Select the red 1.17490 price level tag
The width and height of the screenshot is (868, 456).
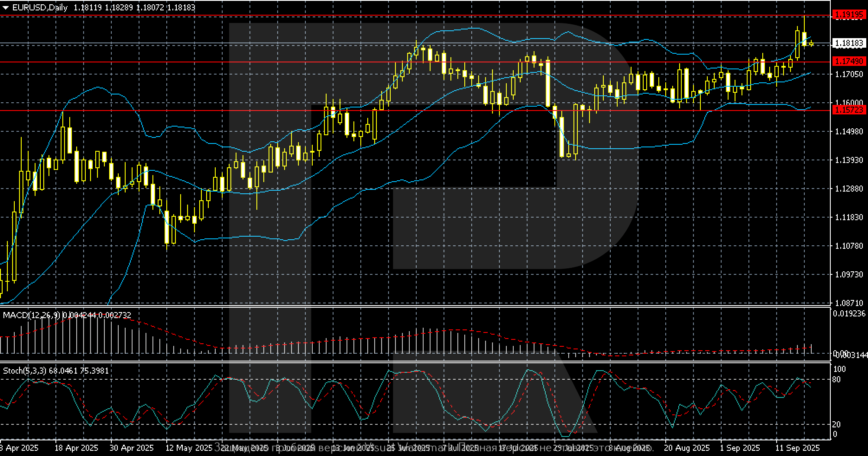849,62
